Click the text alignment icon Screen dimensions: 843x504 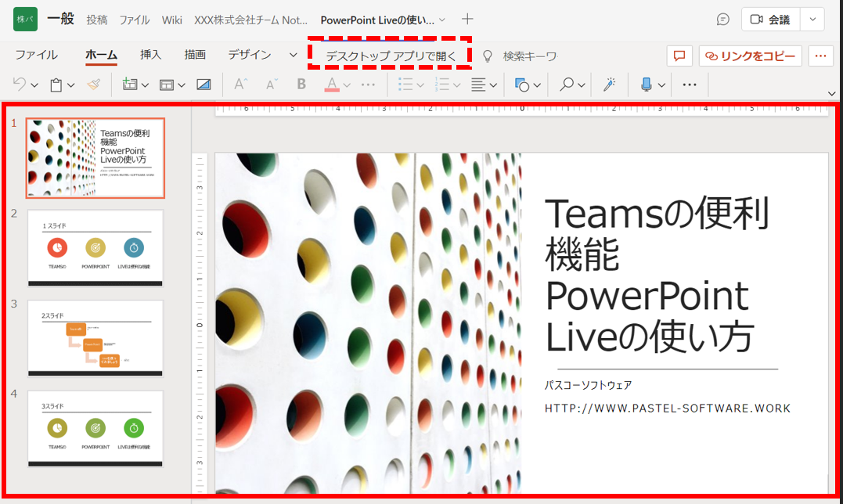pyautogui.click(x=478, y=85)
